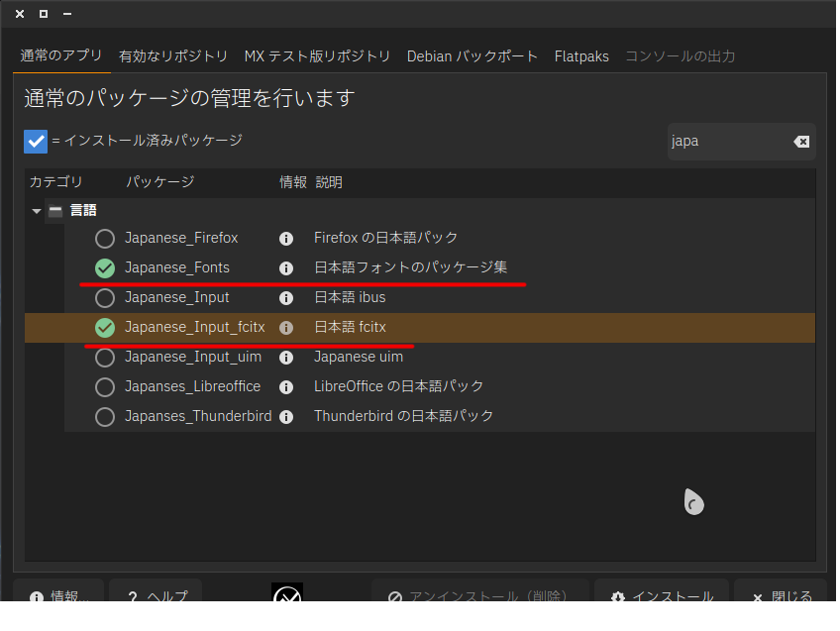
Task: Open info for Japanese_Input package
Action: coord(286,298)
